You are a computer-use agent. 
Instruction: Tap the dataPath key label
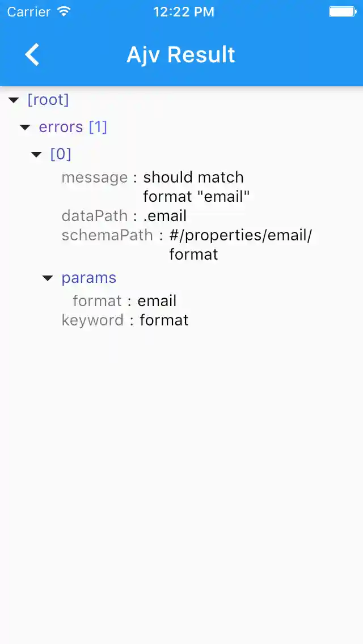(94, 215)
